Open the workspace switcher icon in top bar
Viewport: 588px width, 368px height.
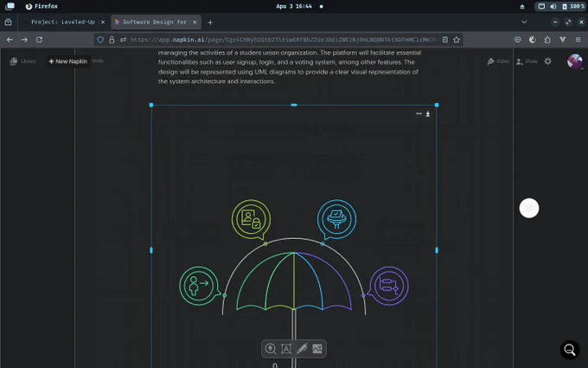[x=10, y=6]
